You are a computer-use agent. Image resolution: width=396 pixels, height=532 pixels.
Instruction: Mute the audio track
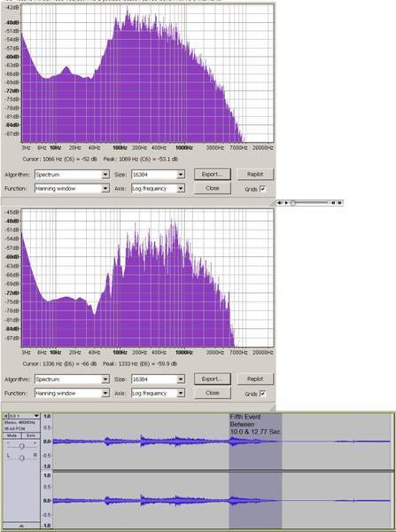pyautogui.click(x=12, y=435)
